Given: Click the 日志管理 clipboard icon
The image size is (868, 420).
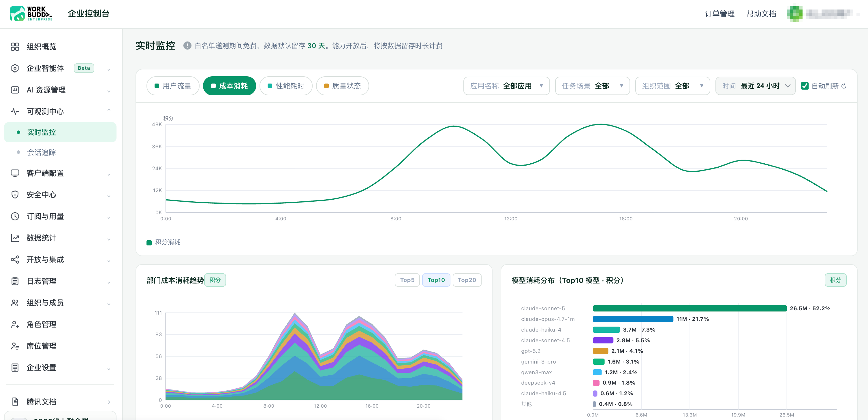Looking at the screenshot, I should (15, 281).
